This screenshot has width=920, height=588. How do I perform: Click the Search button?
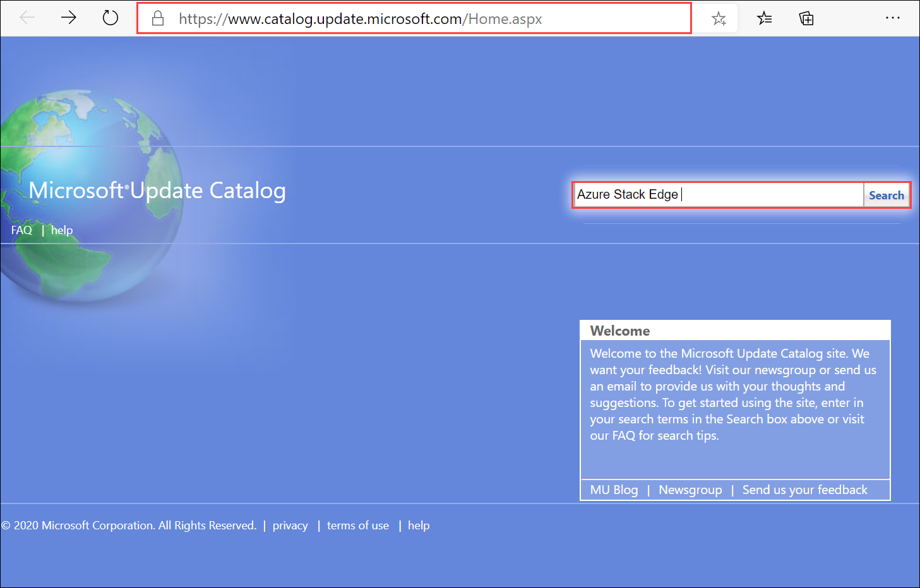[886, 195]
